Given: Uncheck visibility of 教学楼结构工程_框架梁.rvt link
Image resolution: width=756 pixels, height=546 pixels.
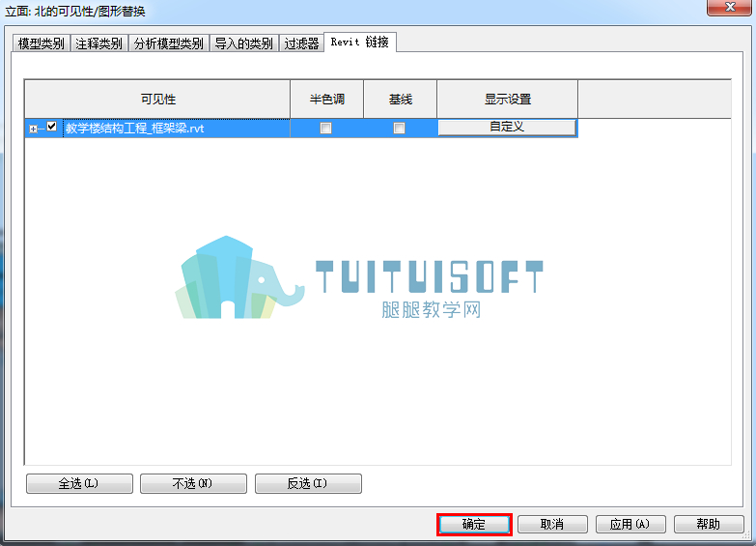Looking at the screenshot, I should pyautogui.click(x=51, y=127).
